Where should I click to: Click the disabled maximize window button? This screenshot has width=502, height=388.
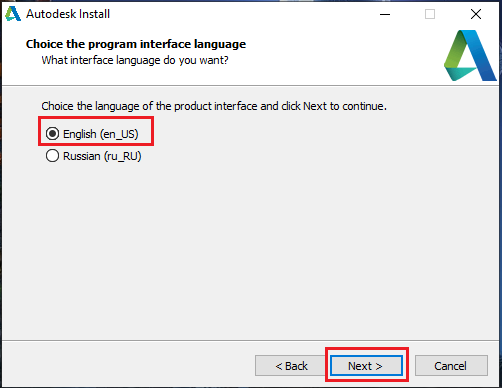point(430,14)
